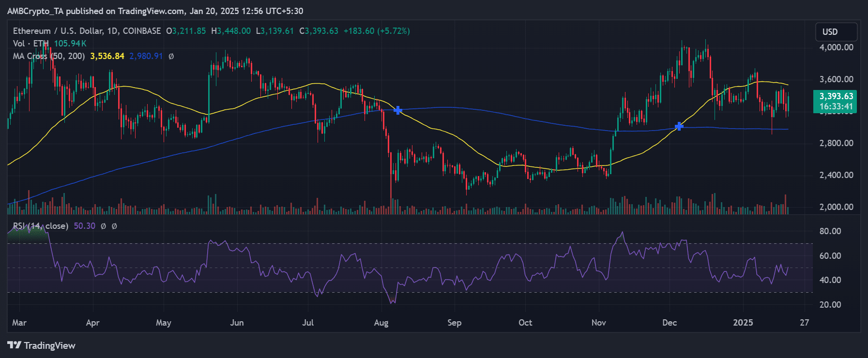Click the TradingView wordmark text
The image size is (868, 358).
click(49, 345)
